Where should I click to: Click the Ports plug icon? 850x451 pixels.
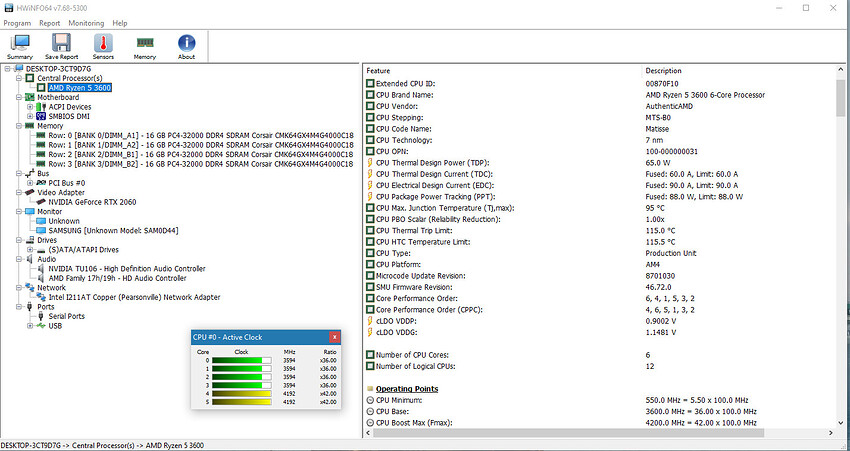pos(30,307)
